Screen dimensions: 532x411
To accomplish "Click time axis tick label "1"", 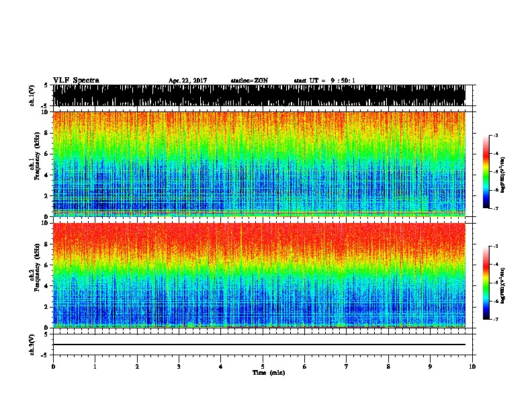I will (x=95, y=367).
